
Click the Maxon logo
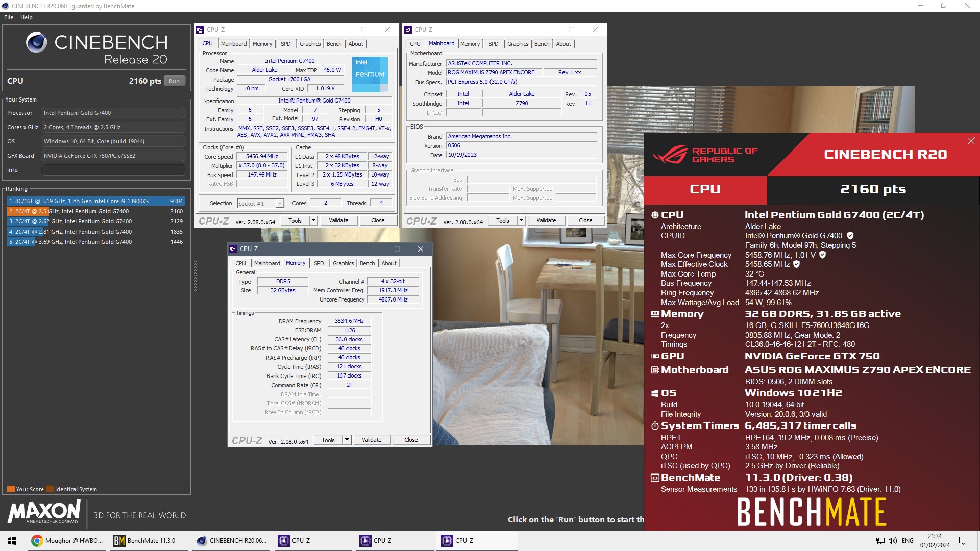(44, 512)
